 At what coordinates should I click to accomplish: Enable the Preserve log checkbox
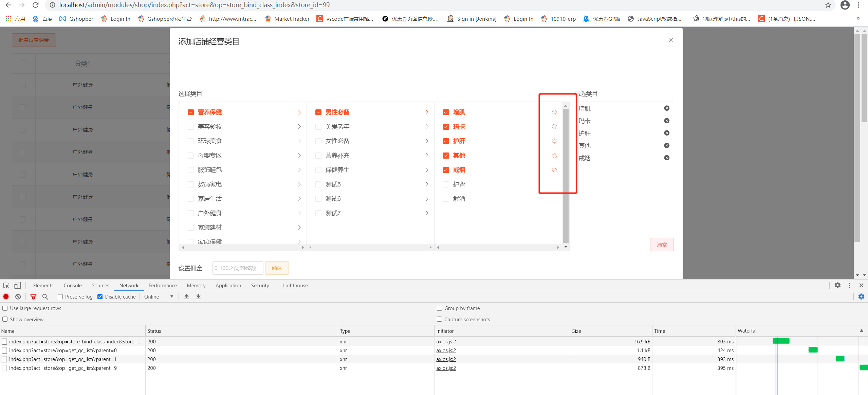60,297
